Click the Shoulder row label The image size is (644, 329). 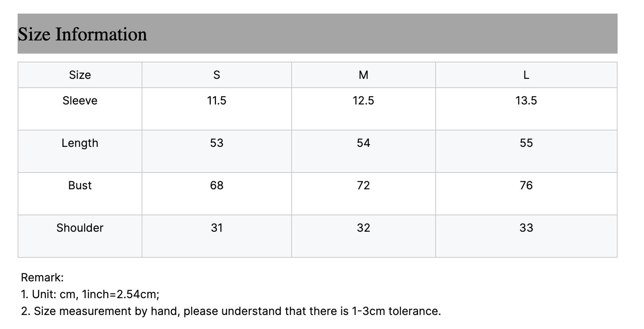(80, 228)
